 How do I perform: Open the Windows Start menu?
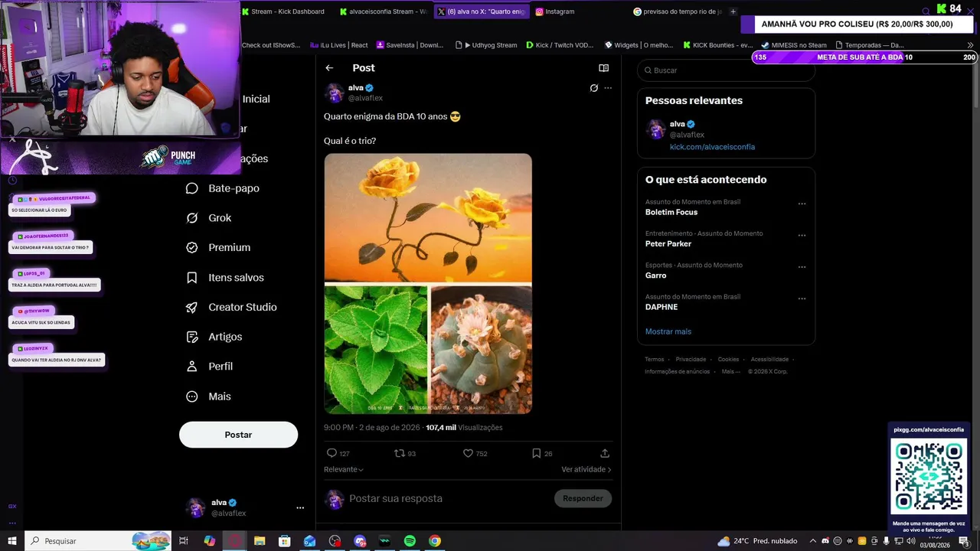point(12,541)
